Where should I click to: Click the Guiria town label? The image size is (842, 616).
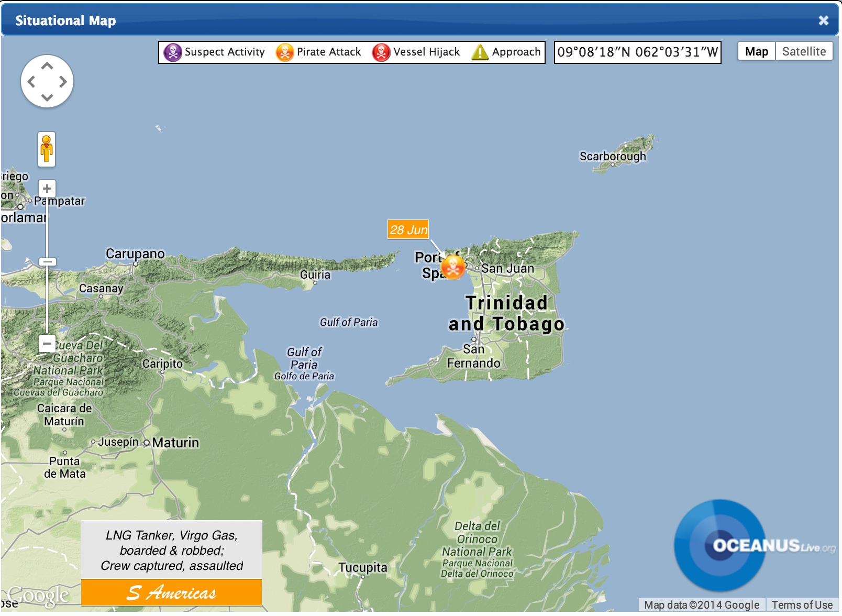315,274
